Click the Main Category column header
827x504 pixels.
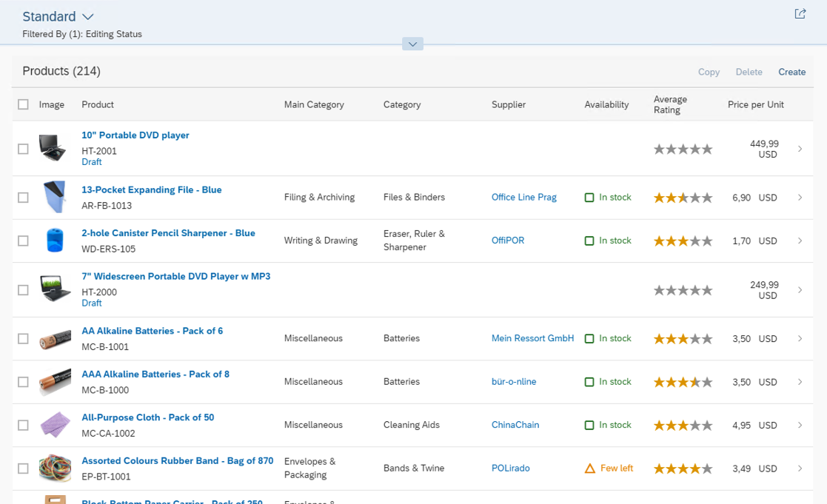[x=314, y=104]
